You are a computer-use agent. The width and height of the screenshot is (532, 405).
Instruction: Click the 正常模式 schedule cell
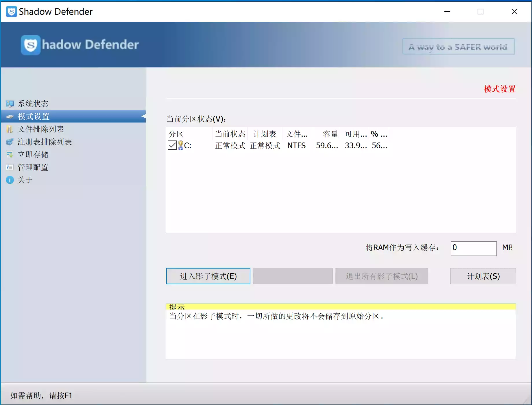click(x=265, y=145)
